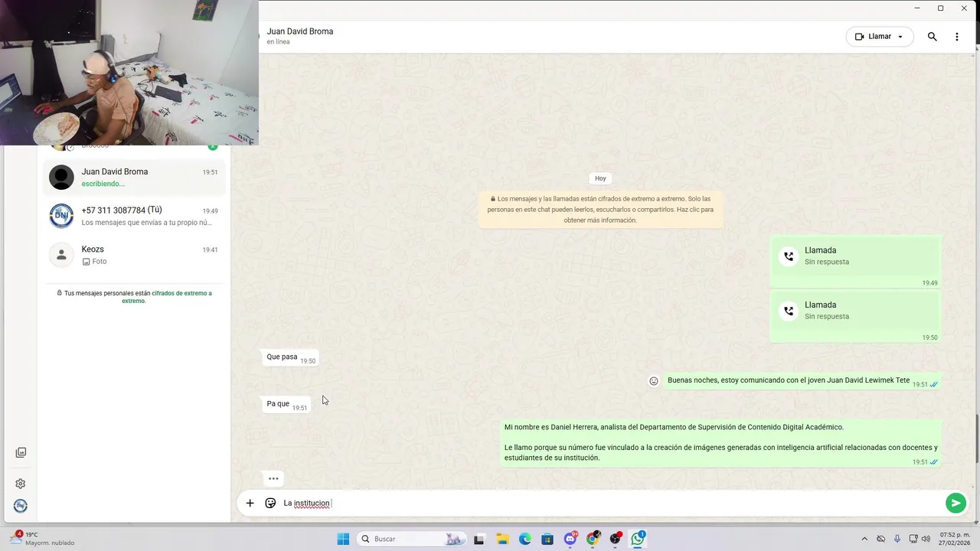Open WhatsApp settings gear
Image resolution: width=980 pixels, height=551 pixels.
[21, 484]
